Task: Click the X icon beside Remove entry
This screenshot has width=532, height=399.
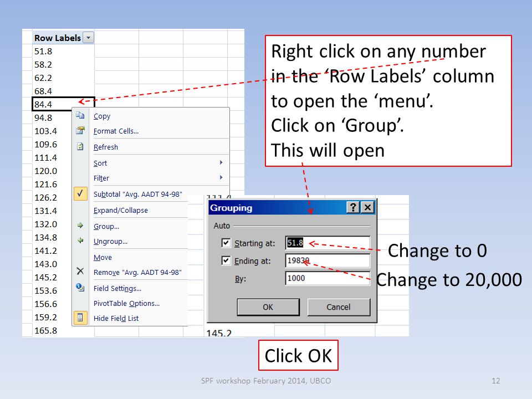Action: click(x=80, y=271)
